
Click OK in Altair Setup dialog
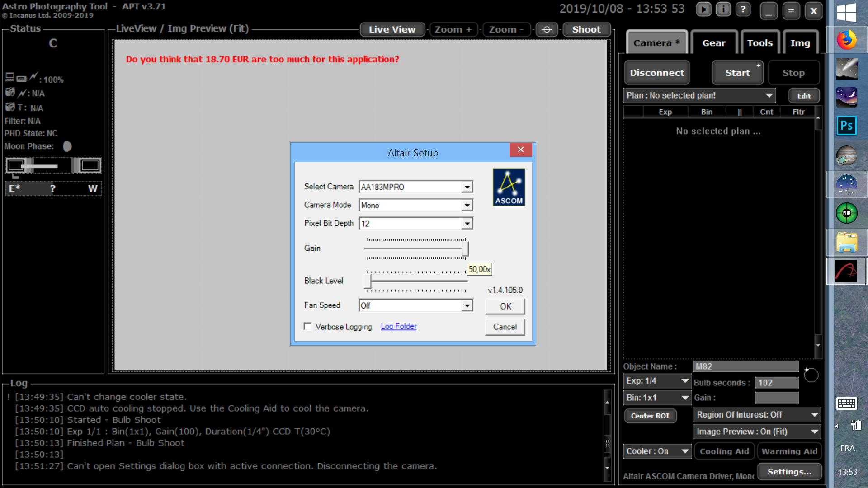[x=505, y=306]
